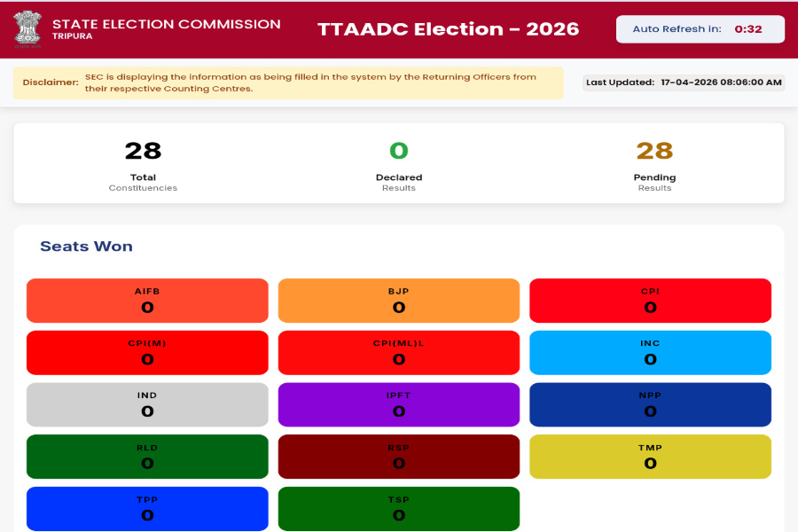Image resolution: width=798 pixels, height=532 pixels.
Task: Open the CPI(M) results card
Action: coord(147,352)
